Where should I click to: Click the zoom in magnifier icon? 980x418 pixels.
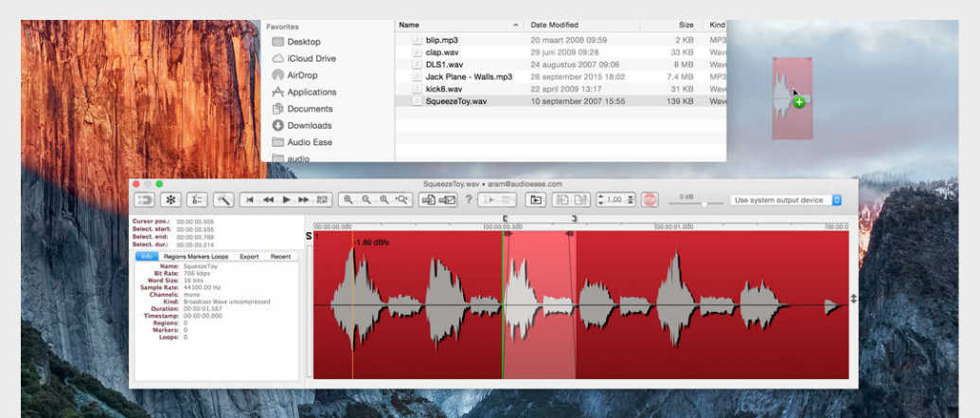[x=347, y=200]
